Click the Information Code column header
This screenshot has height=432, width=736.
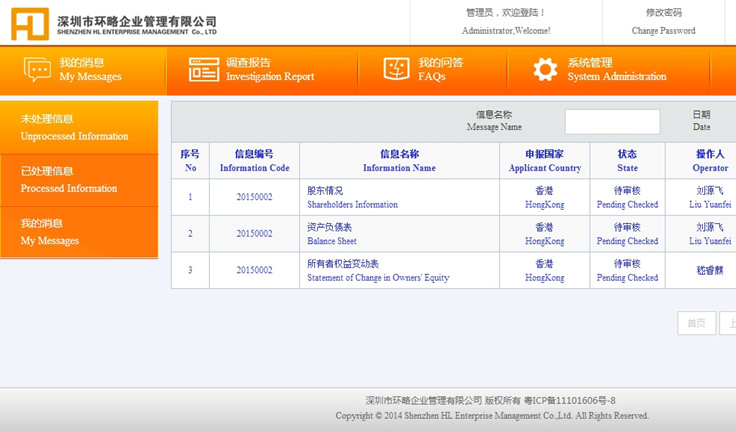pos(254,161)
